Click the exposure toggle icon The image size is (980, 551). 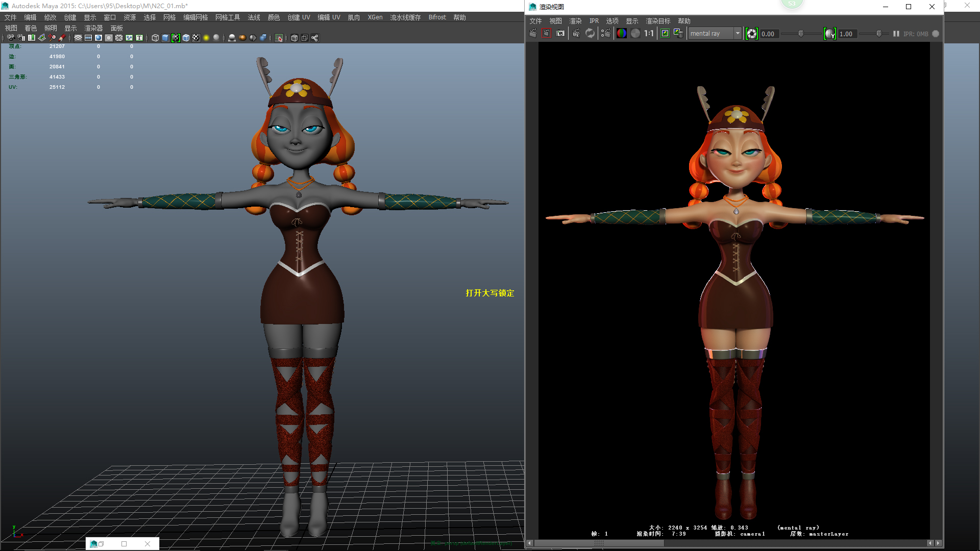(x=752, y=34)
